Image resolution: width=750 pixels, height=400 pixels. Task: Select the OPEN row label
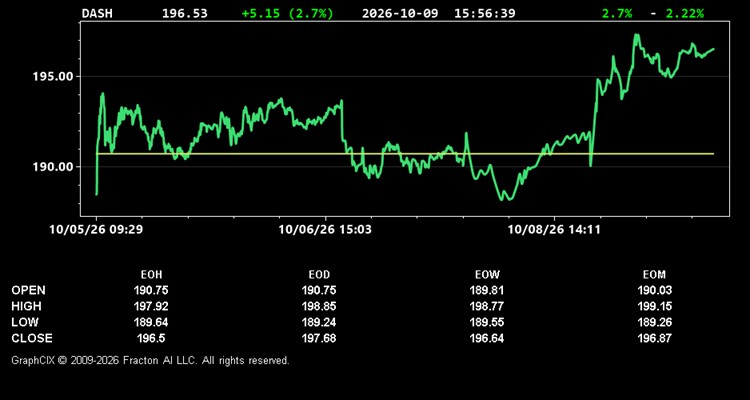tap(29, 290)
